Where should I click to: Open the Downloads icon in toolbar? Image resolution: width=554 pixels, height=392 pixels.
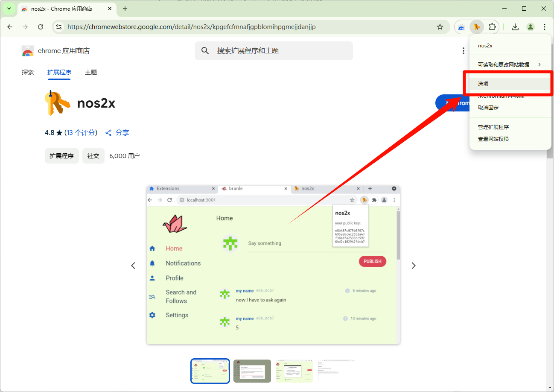click(515, 27)
